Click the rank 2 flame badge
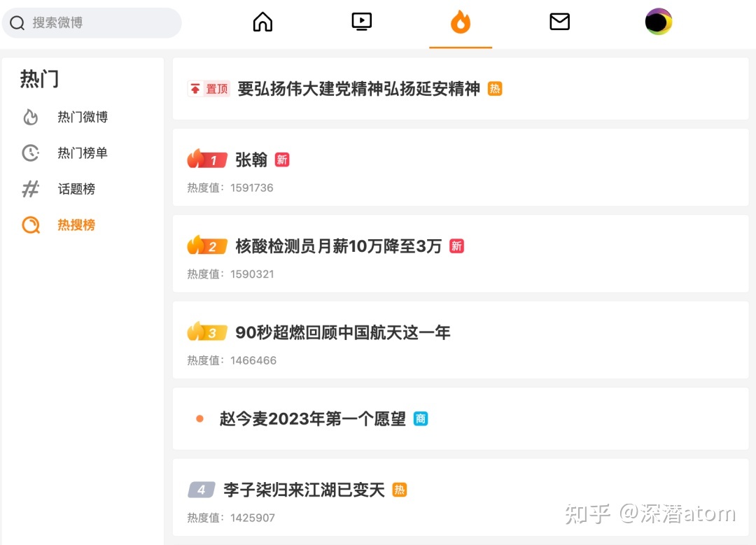756x545 pixels. click(207, 246)
